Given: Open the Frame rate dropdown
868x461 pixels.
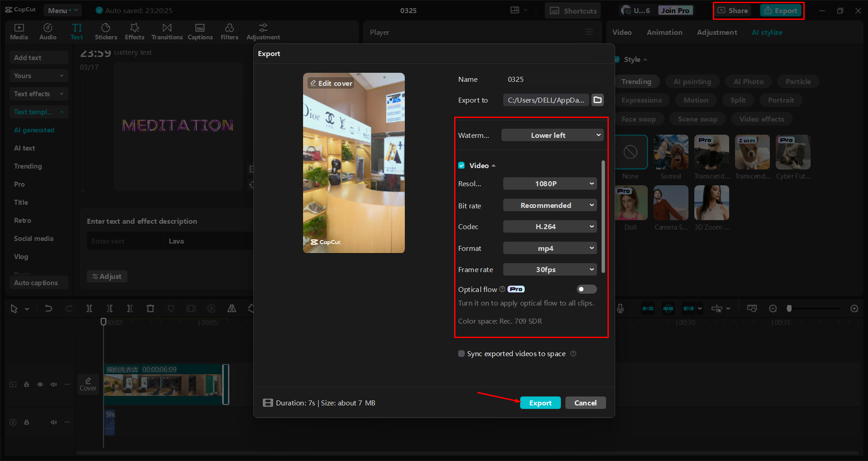Looking at the screenshot, I should coord(550,269).
